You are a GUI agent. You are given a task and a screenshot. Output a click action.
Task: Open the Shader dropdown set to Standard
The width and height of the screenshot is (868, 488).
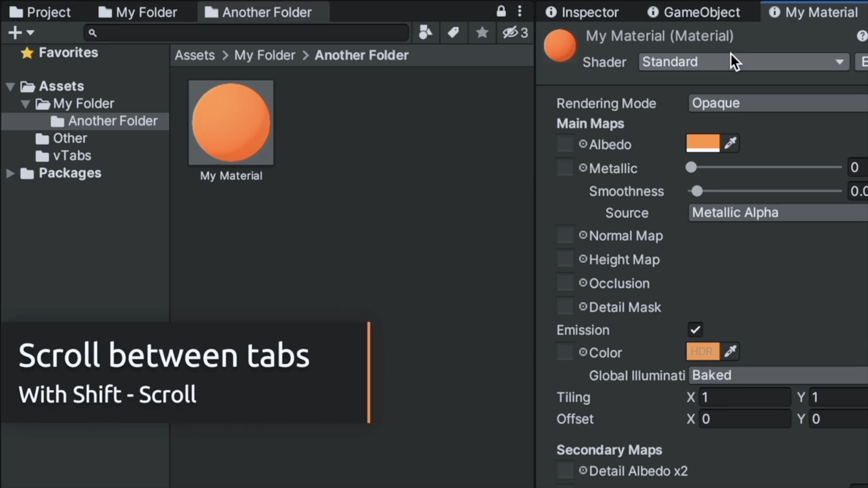pyautogui.click(x=743, y=62)
